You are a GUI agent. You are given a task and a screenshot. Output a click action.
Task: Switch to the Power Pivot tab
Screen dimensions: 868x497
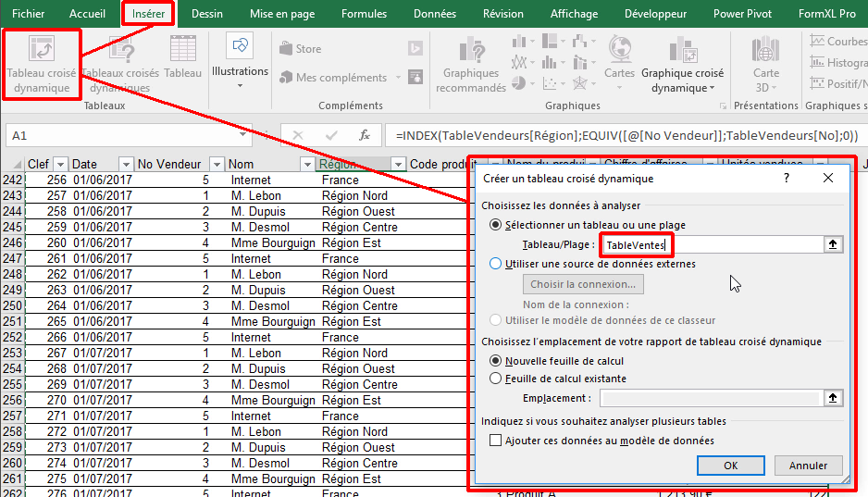(742, 14)
